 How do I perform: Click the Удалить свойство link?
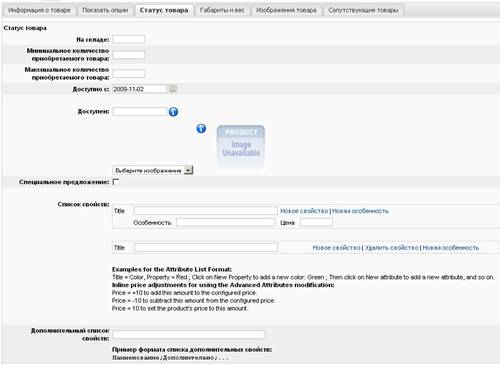pyautogui.click(x=392, y=248)
